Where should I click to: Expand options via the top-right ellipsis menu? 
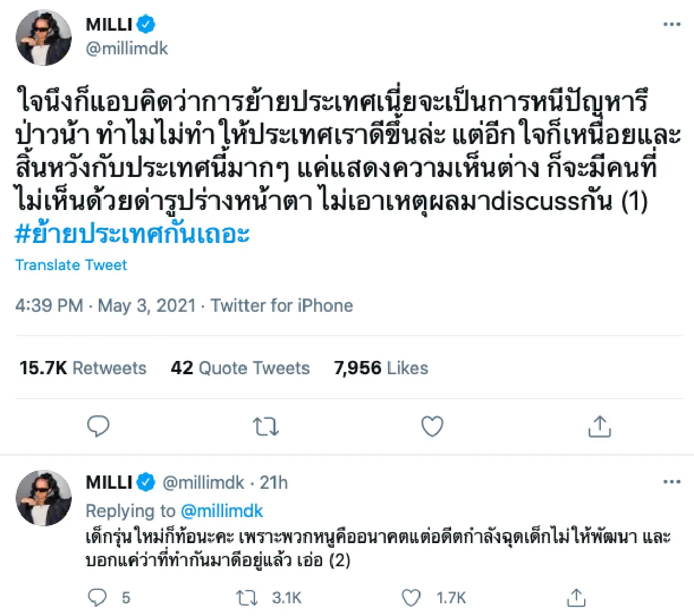[672, 24]
